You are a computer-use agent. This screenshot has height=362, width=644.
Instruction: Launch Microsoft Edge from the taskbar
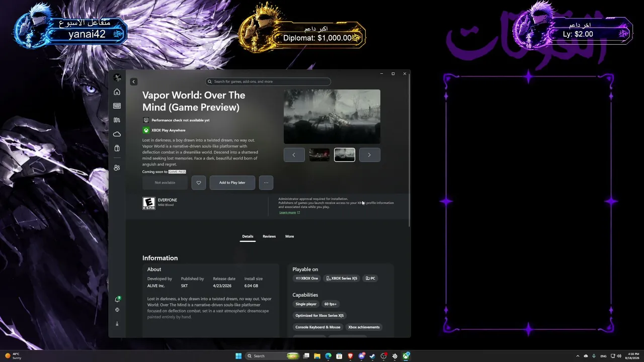point(328,356)
